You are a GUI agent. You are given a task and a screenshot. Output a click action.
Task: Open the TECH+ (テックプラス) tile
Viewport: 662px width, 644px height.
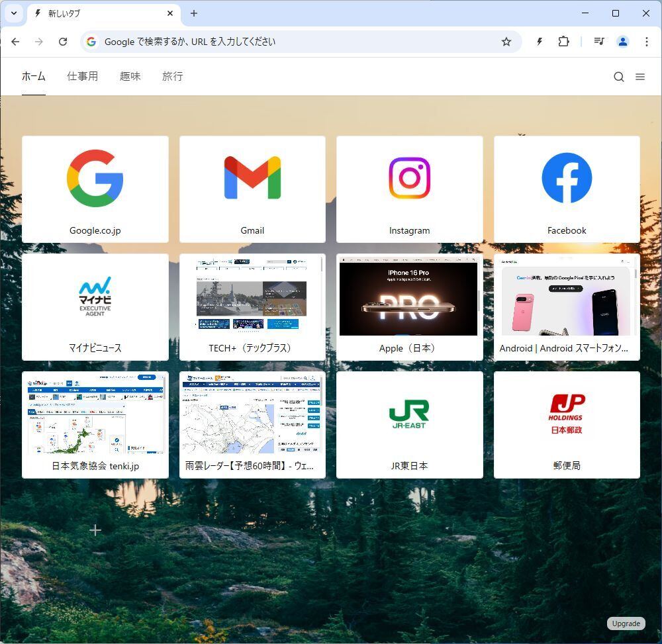pyautogui.click(x=252, y=307)
